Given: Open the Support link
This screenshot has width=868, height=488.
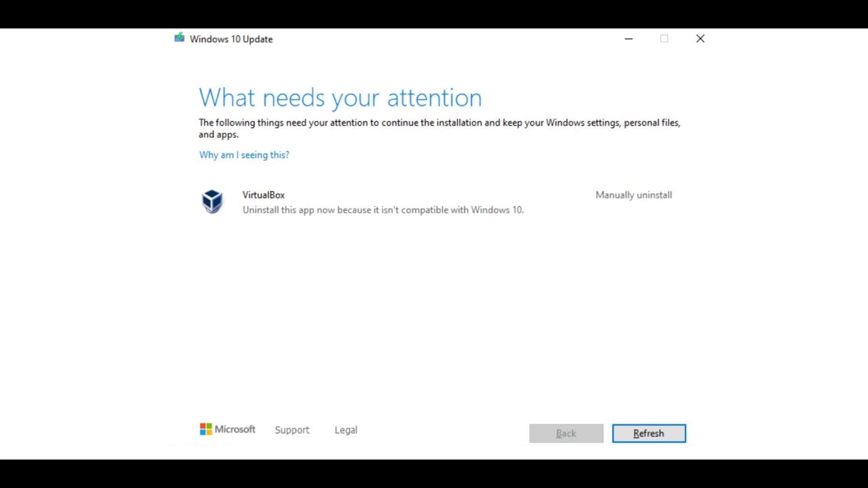Looking at the screenshot, I should coord(292,430).
